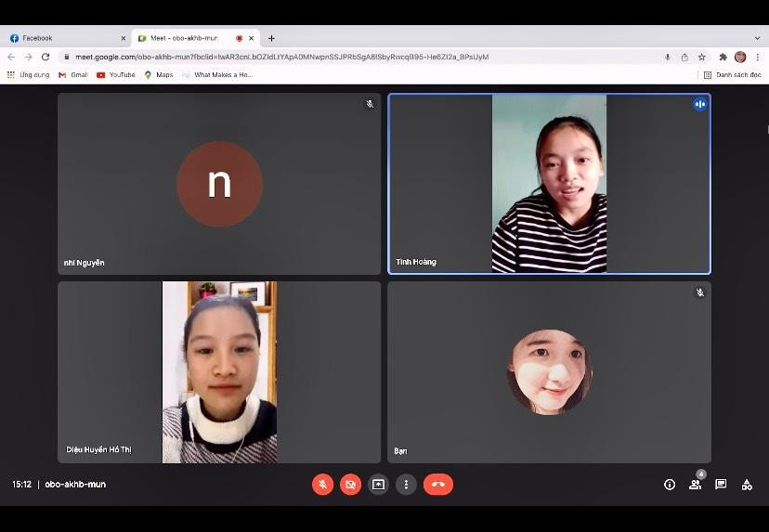Click the site lock icon in address bar

coord(67,57)
